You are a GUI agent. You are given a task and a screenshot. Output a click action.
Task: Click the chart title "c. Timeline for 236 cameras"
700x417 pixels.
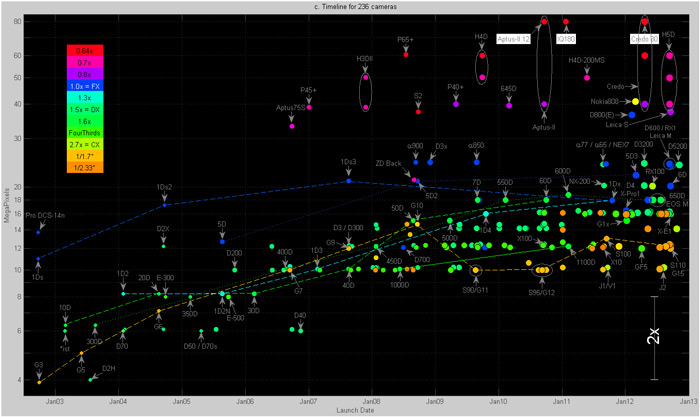(x=355, y=6)
